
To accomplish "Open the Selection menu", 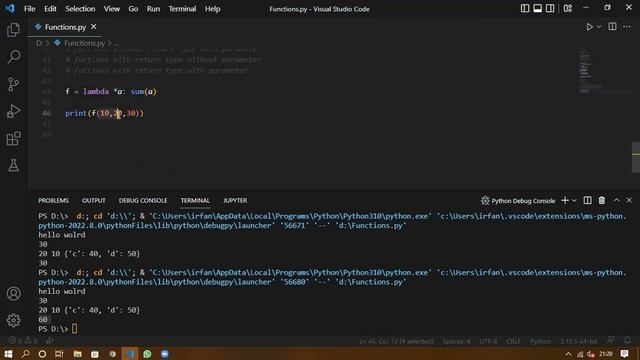I will (x=80, y=9).
